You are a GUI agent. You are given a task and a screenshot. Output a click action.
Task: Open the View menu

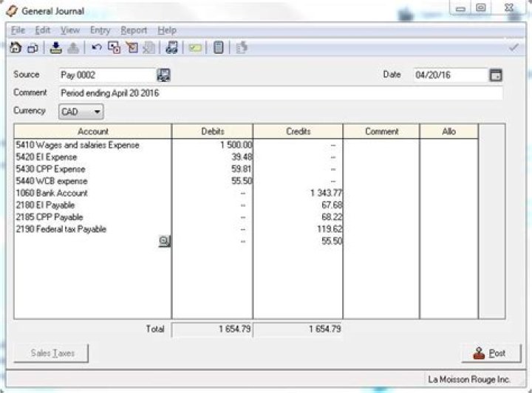pyautogui.click(x=70, y=30)
